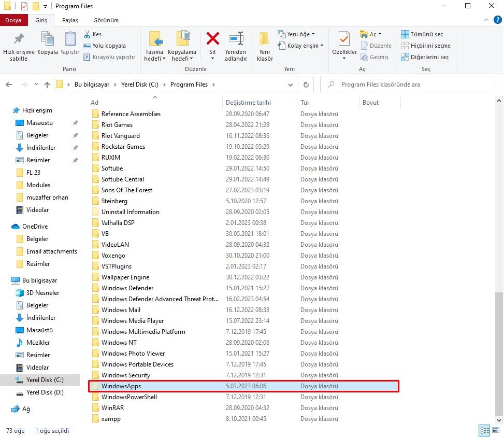Click Bu bilgisayar breadcrumb
504x437 pixels.
92,84
